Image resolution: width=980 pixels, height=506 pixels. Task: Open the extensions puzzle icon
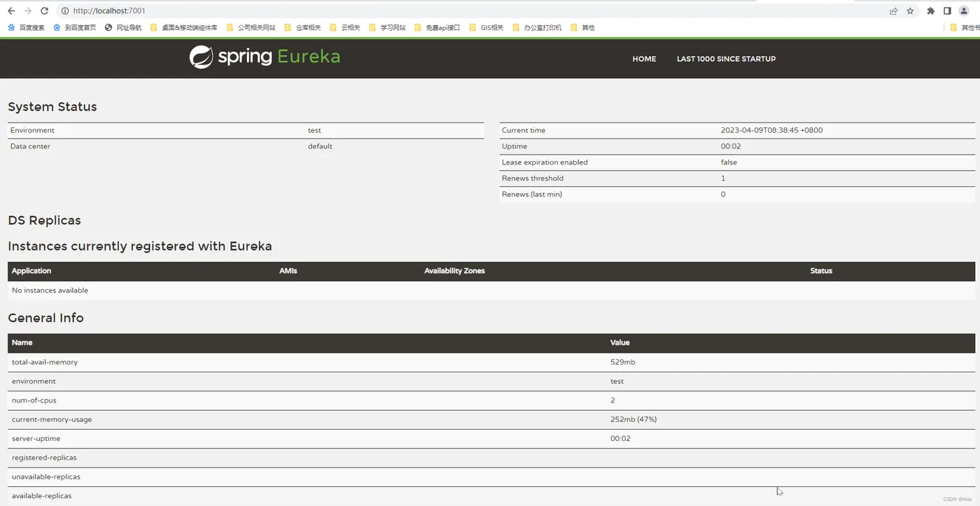(930, 11)
